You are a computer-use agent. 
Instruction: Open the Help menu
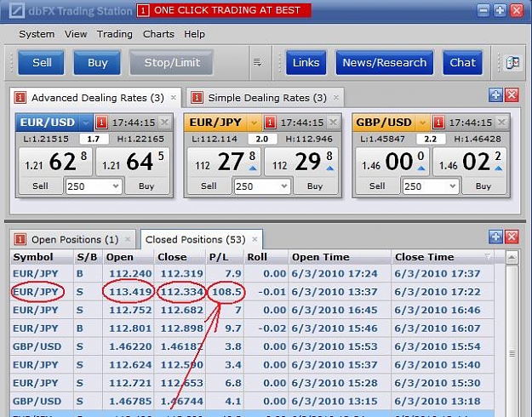pyautogui.click(x=194, y=34)
